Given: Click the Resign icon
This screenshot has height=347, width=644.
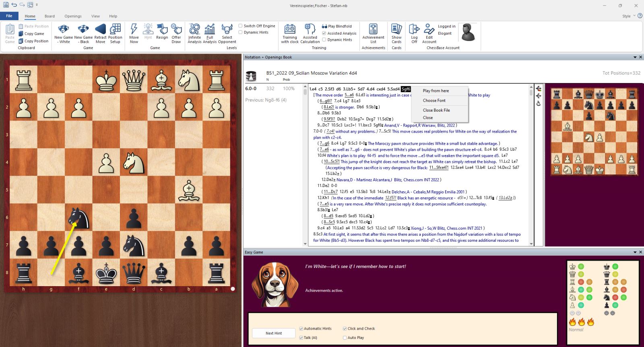Looking at the screenshot, I should [162, 33].
